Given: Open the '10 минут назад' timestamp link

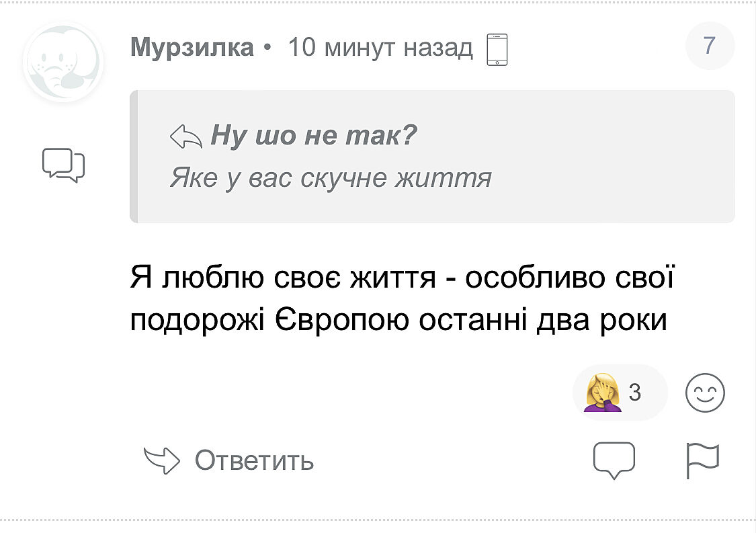Looking at the screenshot, I should tap(380, 48).
